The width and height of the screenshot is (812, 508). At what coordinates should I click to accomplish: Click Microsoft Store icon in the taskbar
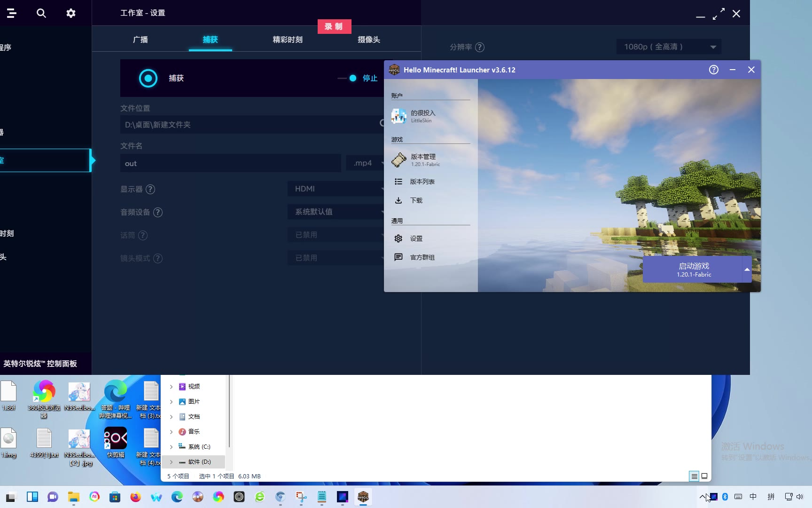click(x=115, y=497)
